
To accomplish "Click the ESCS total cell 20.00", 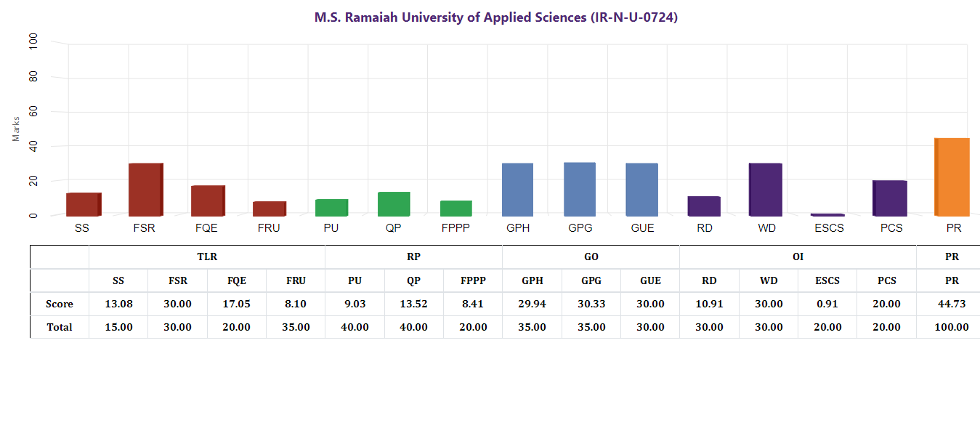I will tap(827, 327).
